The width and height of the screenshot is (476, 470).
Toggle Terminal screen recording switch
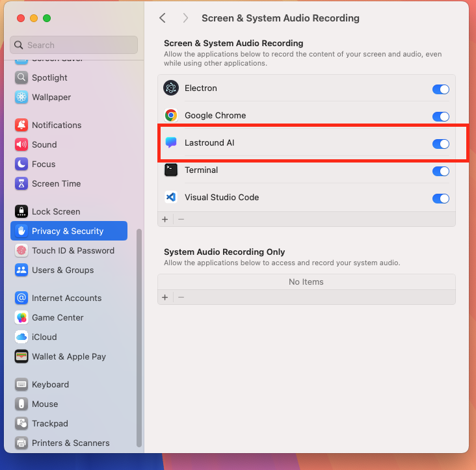441,171
